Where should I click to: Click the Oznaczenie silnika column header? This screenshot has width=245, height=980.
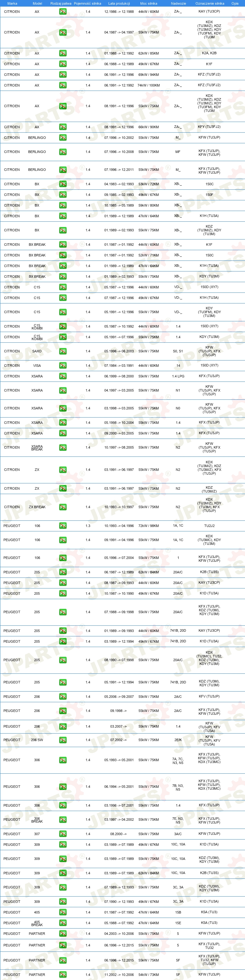210,3
